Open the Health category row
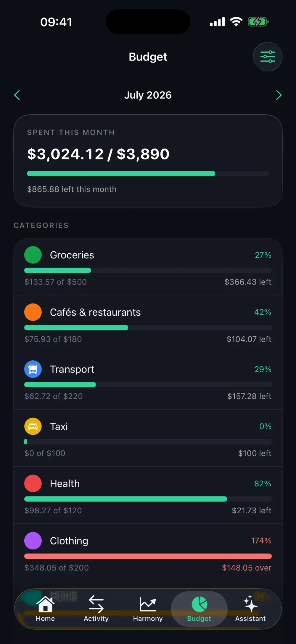The height and width of the screenshot is (644, 296). point(148,495)
